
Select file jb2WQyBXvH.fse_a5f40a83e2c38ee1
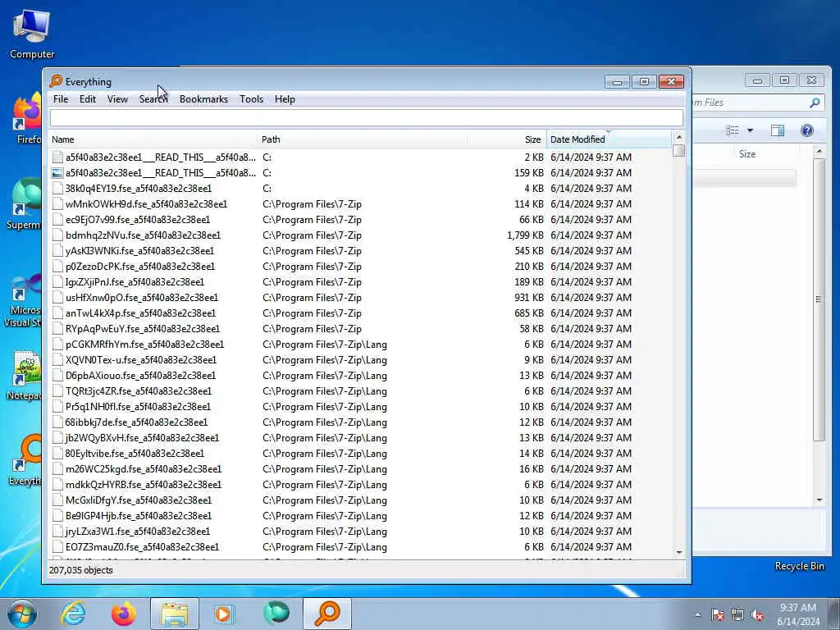pos(142,438)
